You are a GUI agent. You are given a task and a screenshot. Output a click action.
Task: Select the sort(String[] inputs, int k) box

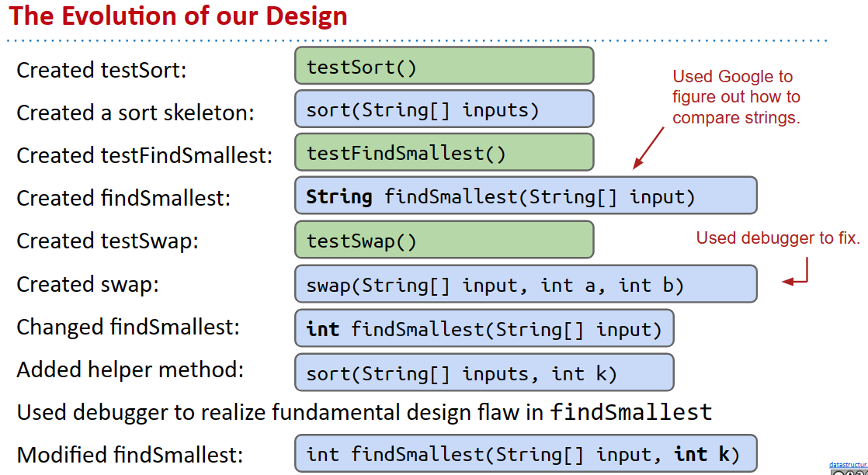pos(484,373)
